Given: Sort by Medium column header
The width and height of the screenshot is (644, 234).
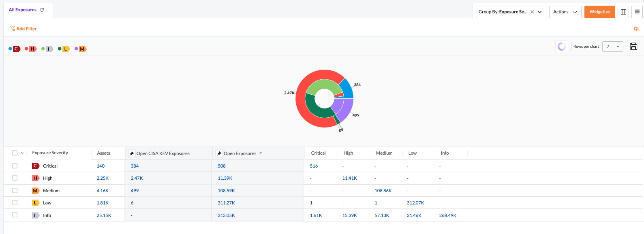Looking at the screenshot, I should (384, 153).
